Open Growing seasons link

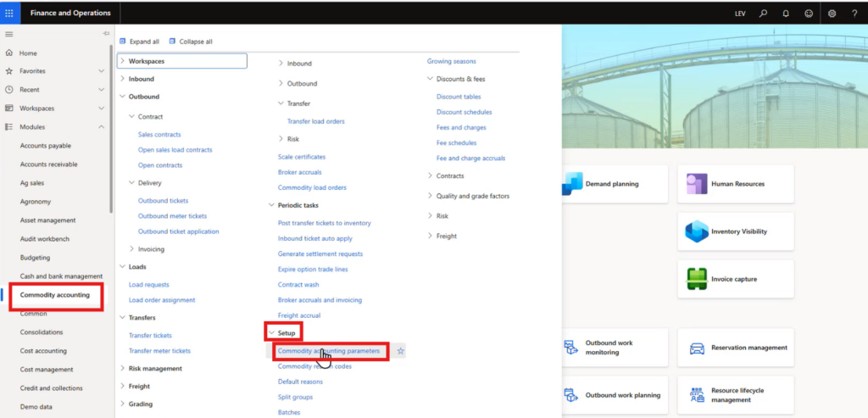[451, 61]
